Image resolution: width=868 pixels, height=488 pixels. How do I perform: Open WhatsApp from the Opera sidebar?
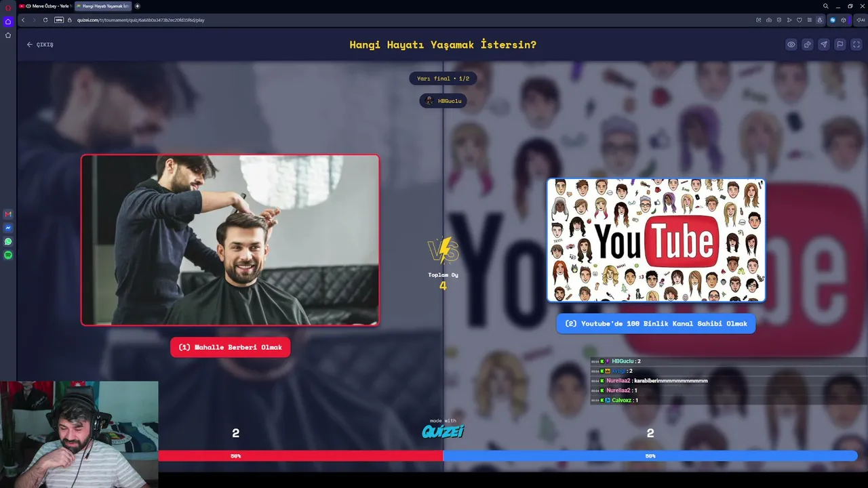[x=8, y=241]
